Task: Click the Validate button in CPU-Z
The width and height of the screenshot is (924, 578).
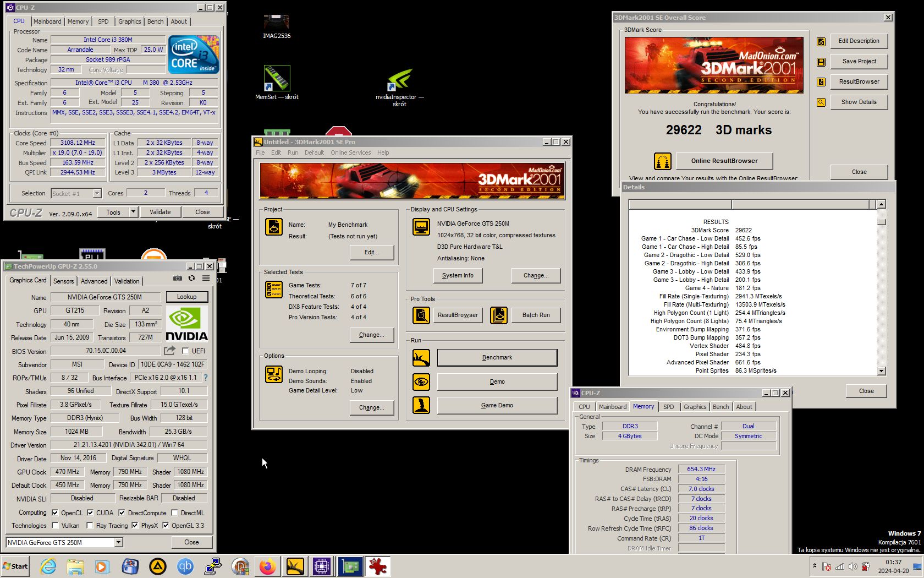Action: click(160, 212)
